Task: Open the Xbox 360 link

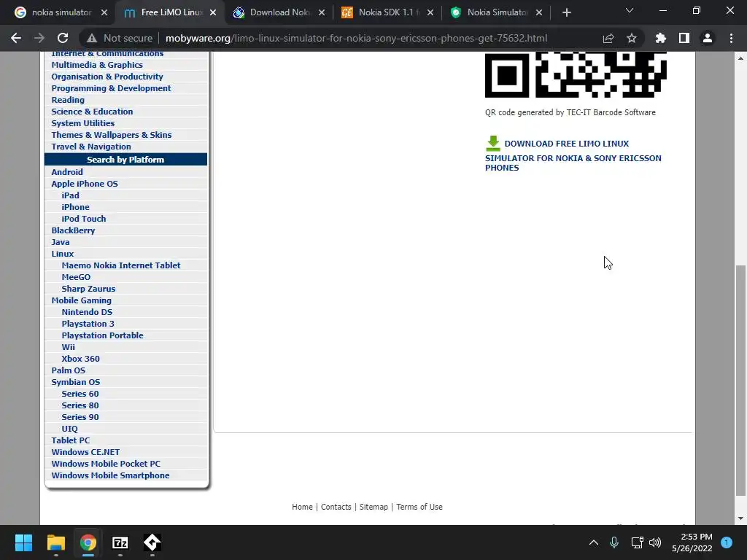Action: [80, 359]
